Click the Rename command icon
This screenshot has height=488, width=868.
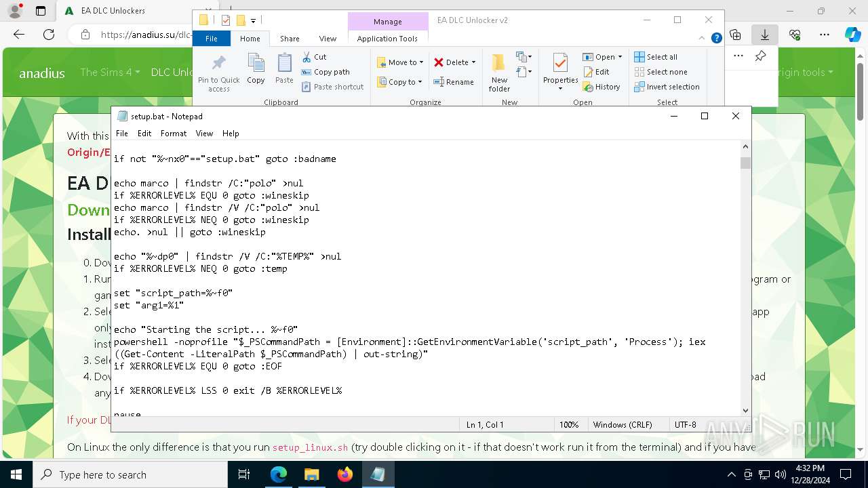[x=454, y=82]
